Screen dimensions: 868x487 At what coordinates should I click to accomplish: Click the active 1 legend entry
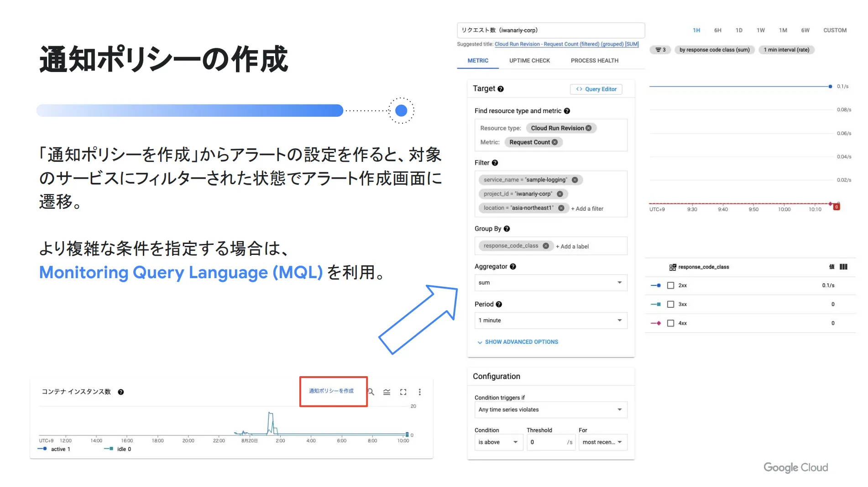(54, 449)
